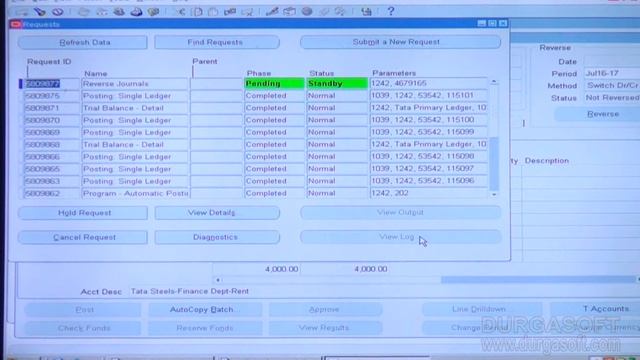
Task: Click the Save toolbar icon
Action: pyautogui.click(x=84, y=11)
